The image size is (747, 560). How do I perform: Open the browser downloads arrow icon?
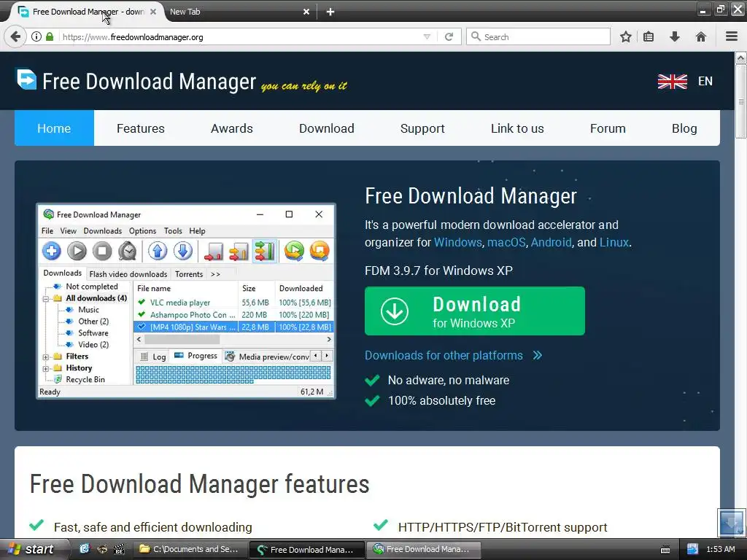[x=675, y=36]
